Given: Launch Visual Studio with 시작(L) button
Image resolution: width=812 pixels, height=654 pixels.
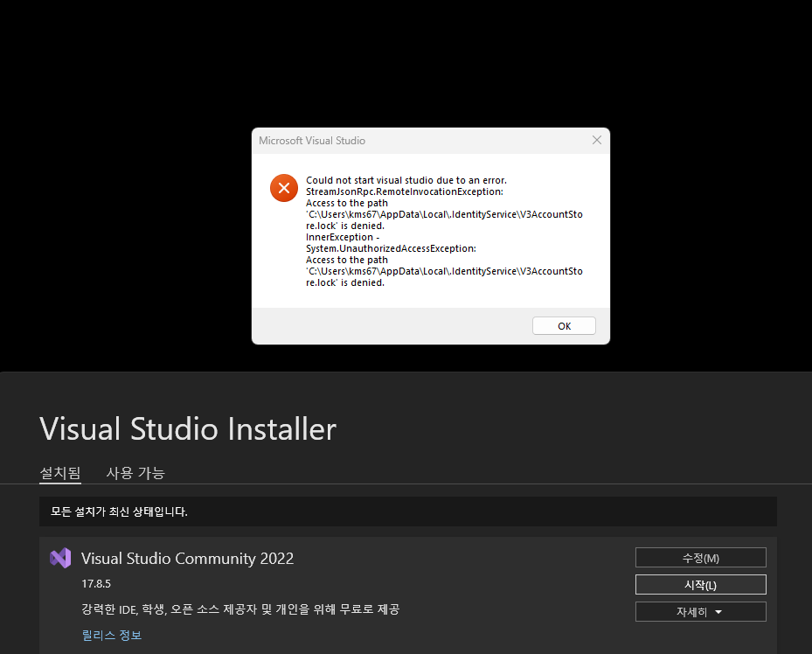Looking at the screenshot, I should click(701, 585).
